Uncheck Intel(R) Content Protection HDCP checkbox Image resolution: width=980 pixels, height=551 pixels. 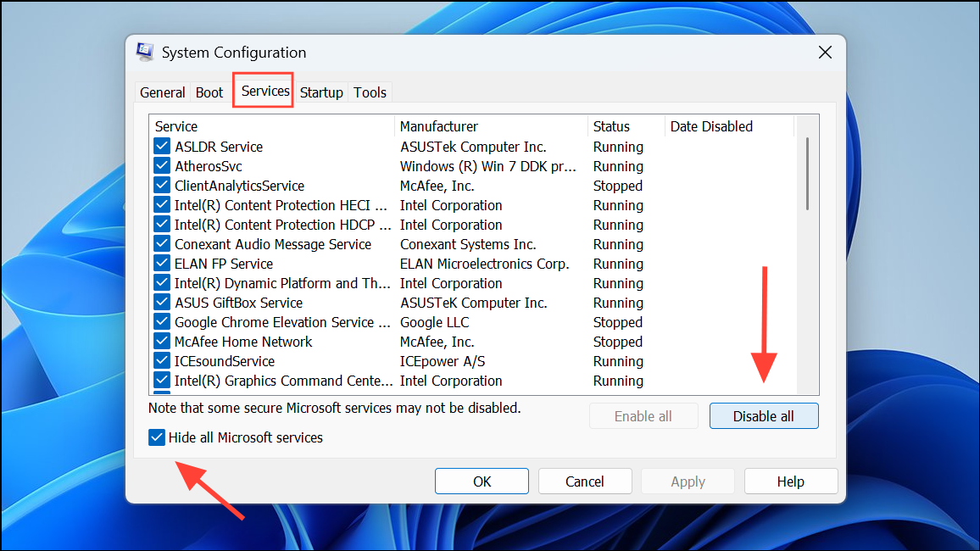[x=162, y=225]
